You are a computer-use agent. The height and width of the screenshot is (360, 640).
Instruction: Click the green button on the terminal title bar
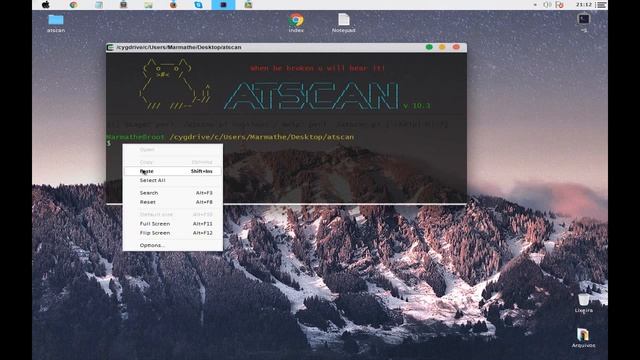point(429,47)
